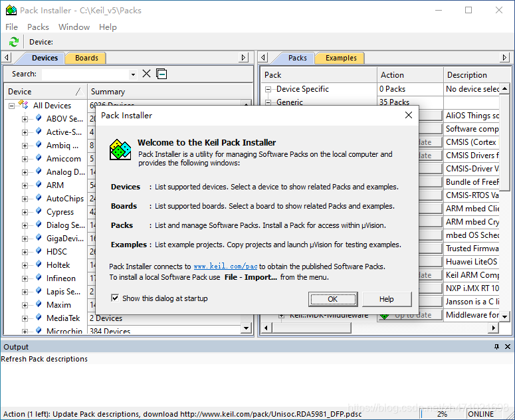This screenshot has height=420, width=515.
Task: Collapse the All Devices tree node
Action: [x=11, y=106]
